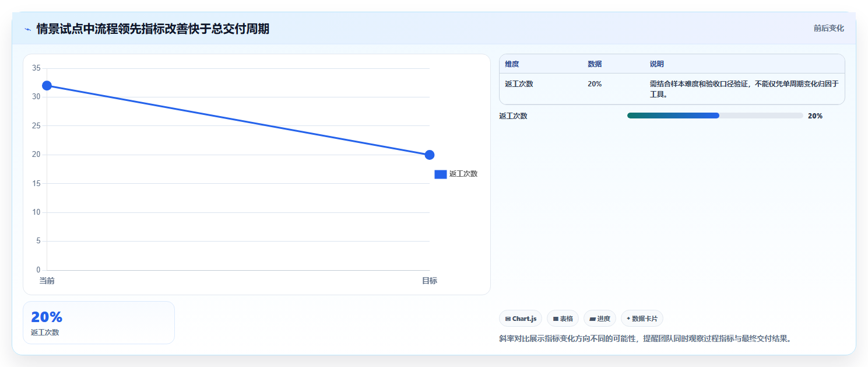
Task: Click the 说明 column header
Action: click(657, 64)
